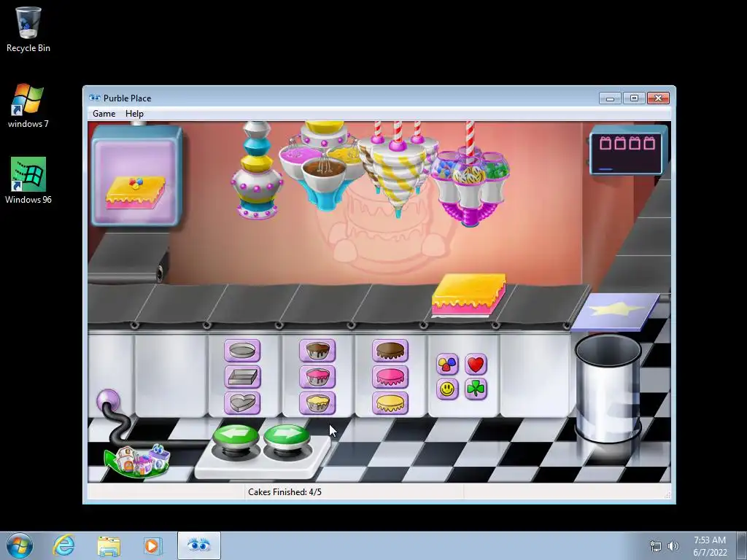Viewport: 747px width, 560px height.
Task: Add gumdrop candies decoration
Action: coord(447,365)
